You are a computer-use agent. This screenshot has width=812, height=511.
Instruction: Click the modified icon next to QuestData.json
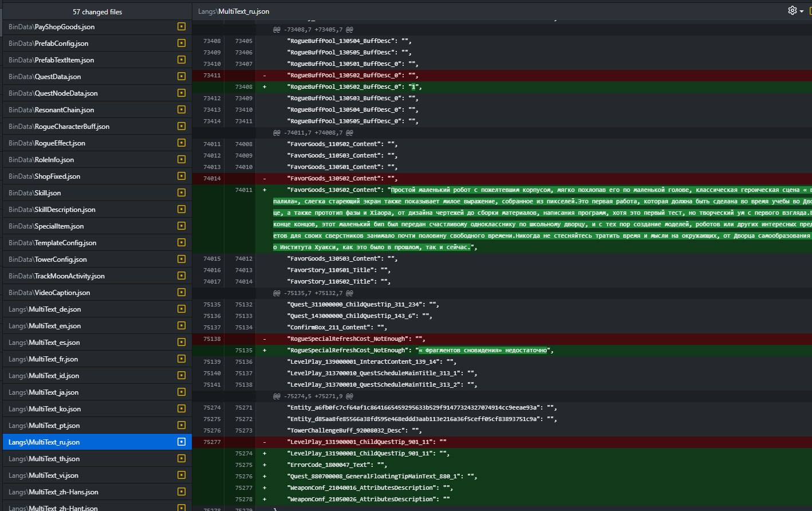click(x=182, y=77)
